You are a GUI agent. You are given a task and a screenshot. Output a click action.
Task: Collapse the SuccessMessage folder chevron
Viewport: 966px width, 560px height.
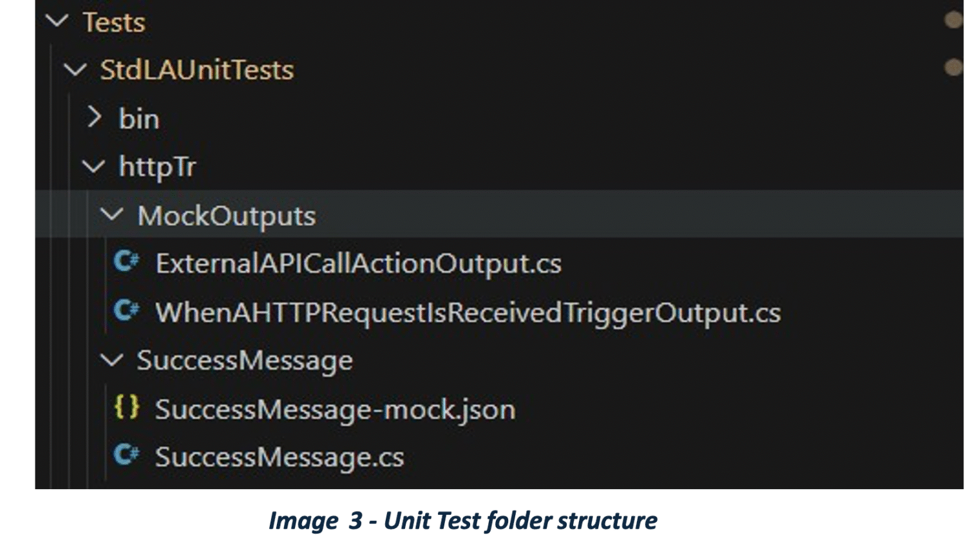112,360
